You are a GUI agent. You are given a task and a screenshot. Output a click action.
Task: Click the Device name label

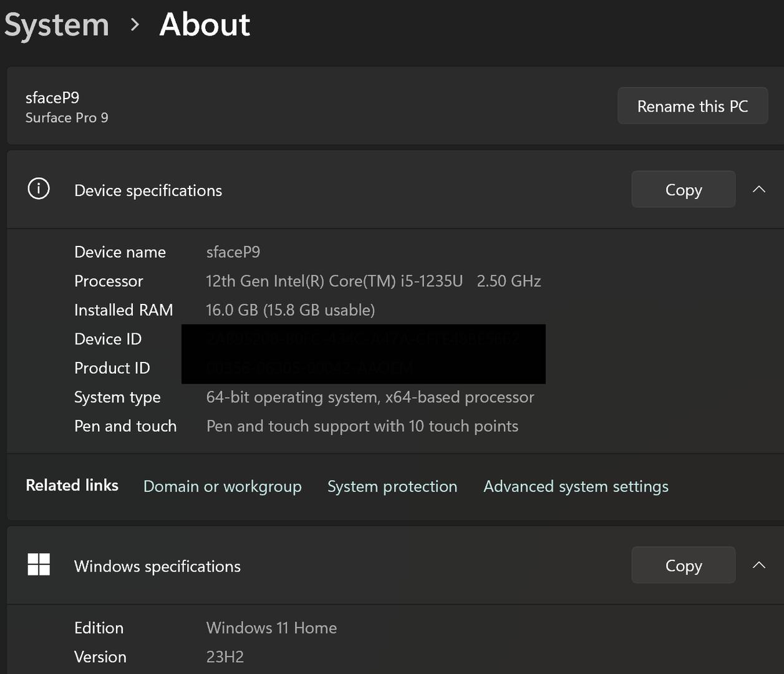(120, 252)
